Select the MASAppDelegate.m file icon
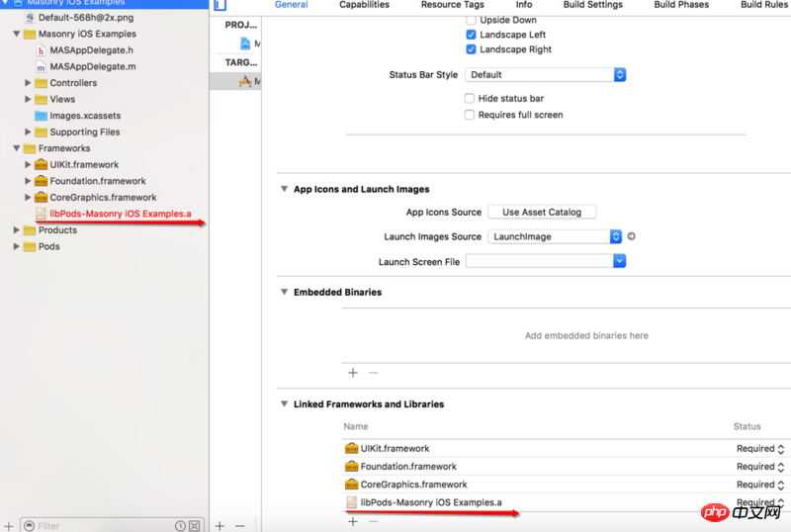 click(x=41, y=66)
